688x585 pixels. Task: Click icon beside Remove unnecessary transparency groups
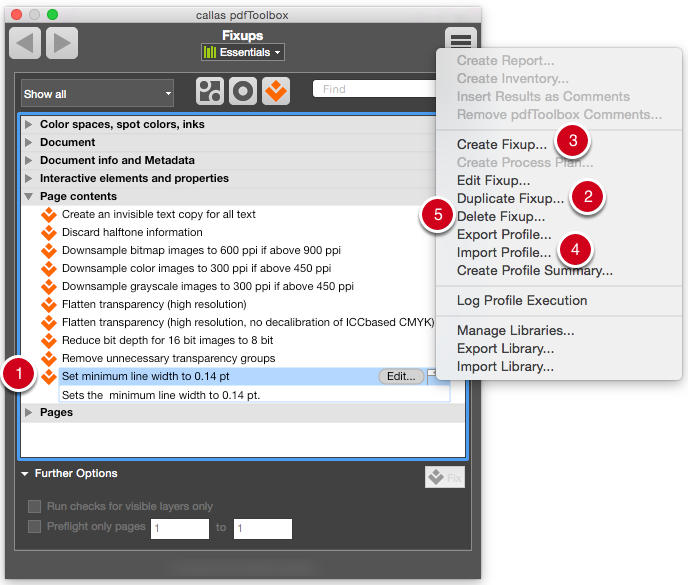[x=49, y=359]
